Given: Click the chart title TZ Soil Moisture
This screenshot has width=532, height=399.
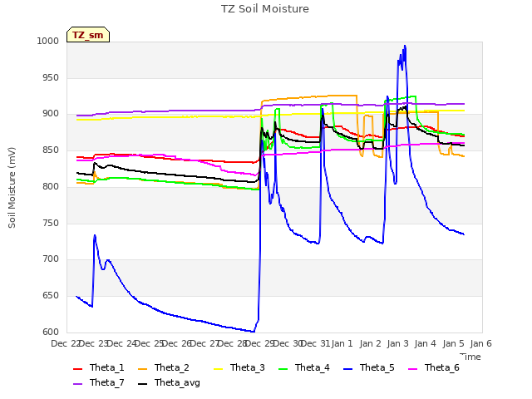Looking at the screenshot, I should 265,9.
